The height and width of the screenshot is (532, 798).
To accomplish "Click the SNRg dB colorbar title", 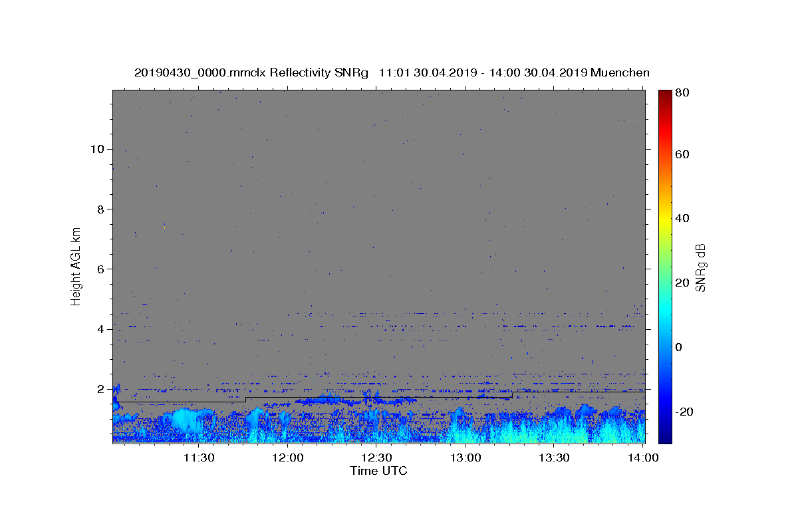I will 700,267.
